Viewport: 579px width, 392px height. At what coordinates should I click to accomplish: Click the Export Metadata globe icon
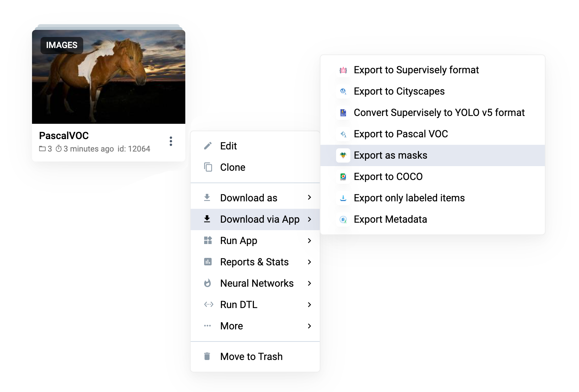[x=342, y=219]
